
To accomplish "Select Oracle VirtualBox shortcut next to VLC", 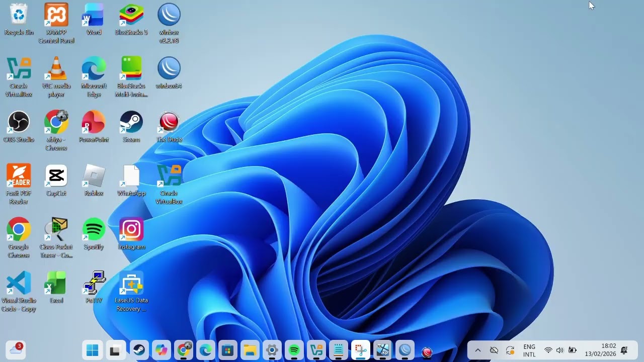I will point(19,77).
